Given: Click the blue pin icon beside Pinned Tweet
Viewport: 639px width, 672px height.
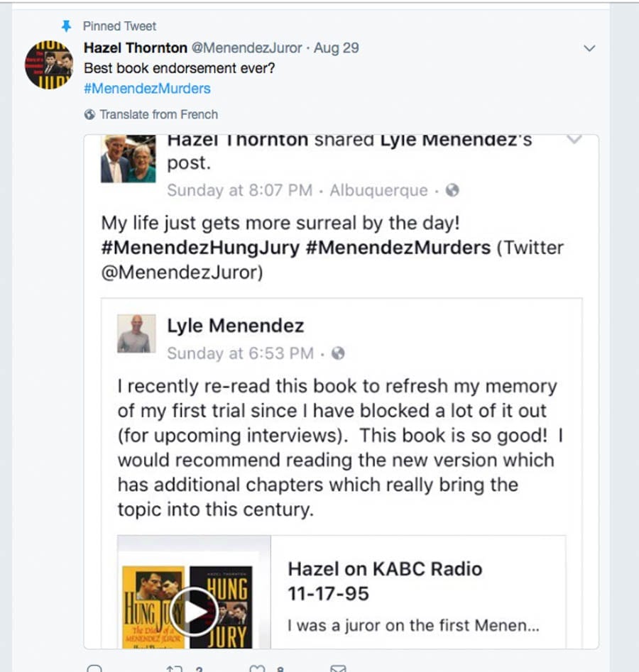Looking at the screenshot, I should (67, 26).
